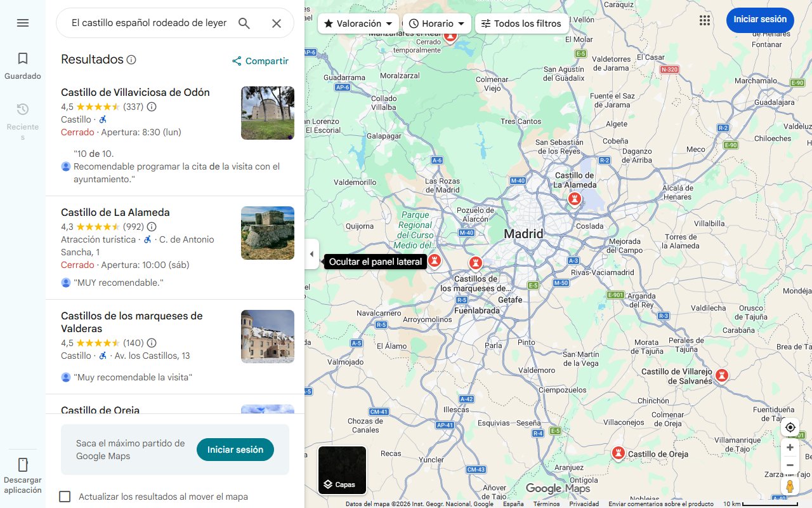
Task: Click the search magnifying glass icon
Action: tap(244, 23)
